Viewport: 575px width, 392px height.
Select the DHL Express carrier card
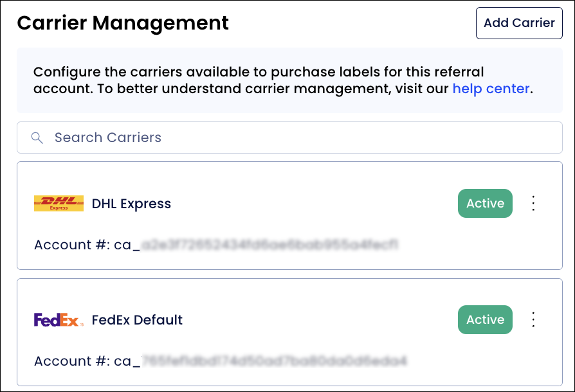point(289,215)
